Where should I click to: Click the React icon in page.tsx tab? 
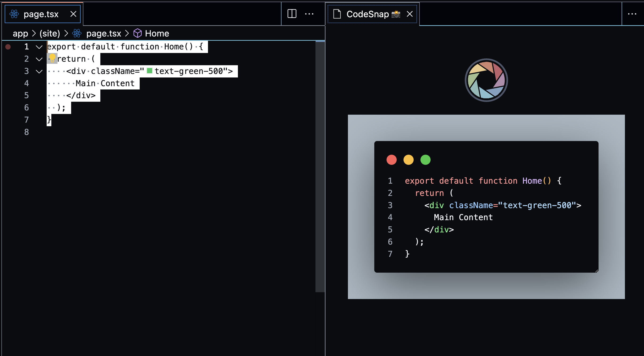tap(14, 14)
